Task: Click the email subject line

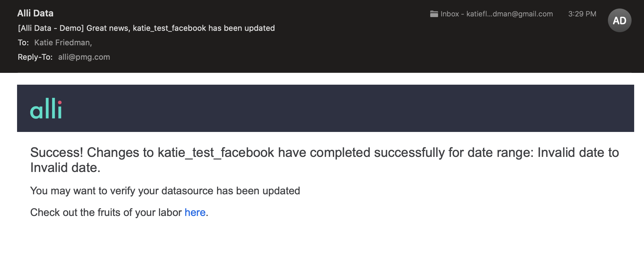Action: pyautogui.click(x=146, y=28)
